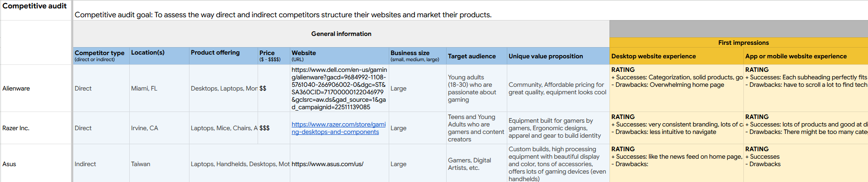Select Alienware's 'Desktops, Laptops' product cell
The image size is (868, 182).
click(x=224, y=88)
